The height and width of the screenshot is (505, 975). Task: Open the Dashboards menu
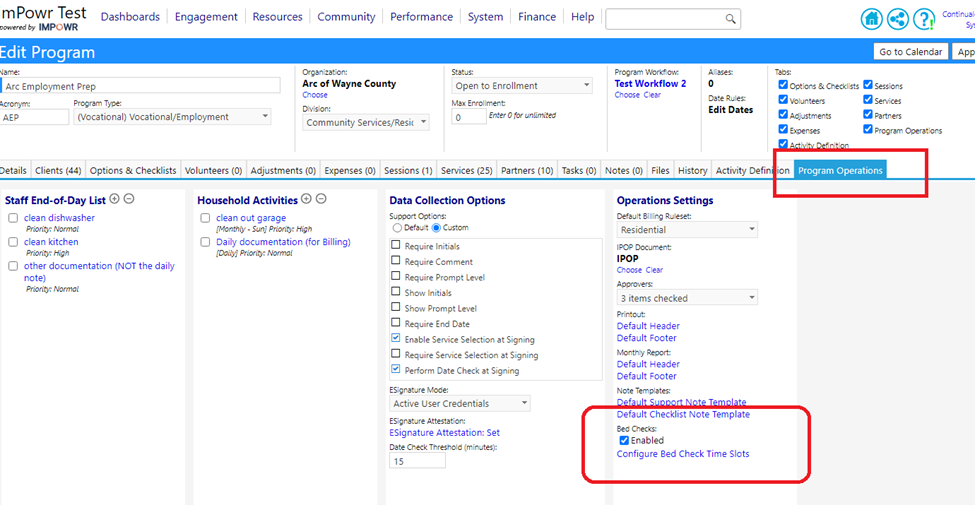click(130, 17)
